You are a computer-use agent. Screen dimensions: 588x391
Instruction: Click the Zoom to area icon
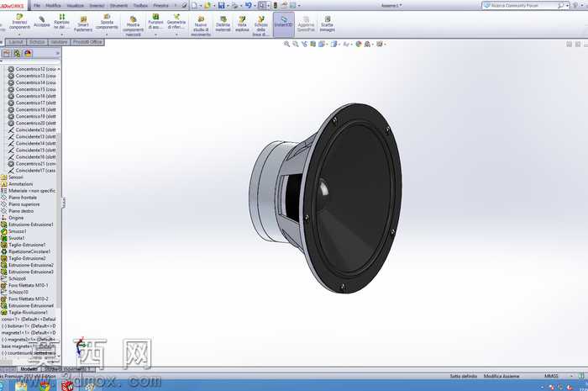296,44
